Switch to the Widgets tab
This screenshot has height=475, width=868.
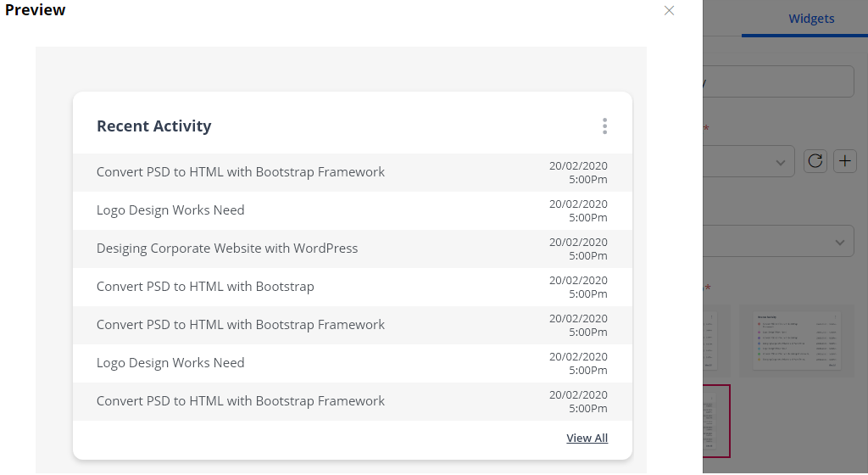coord(811,19)
